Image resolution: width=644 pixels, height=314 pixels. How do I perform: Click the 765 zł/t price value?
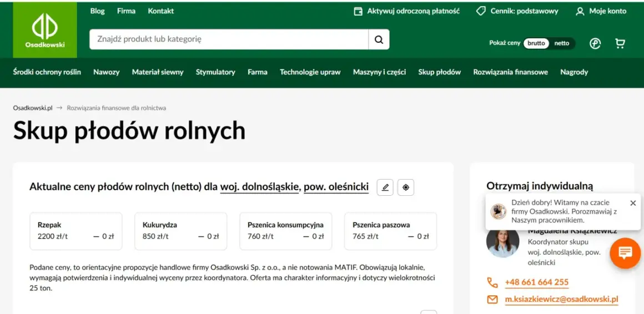(x=365, y=236)
